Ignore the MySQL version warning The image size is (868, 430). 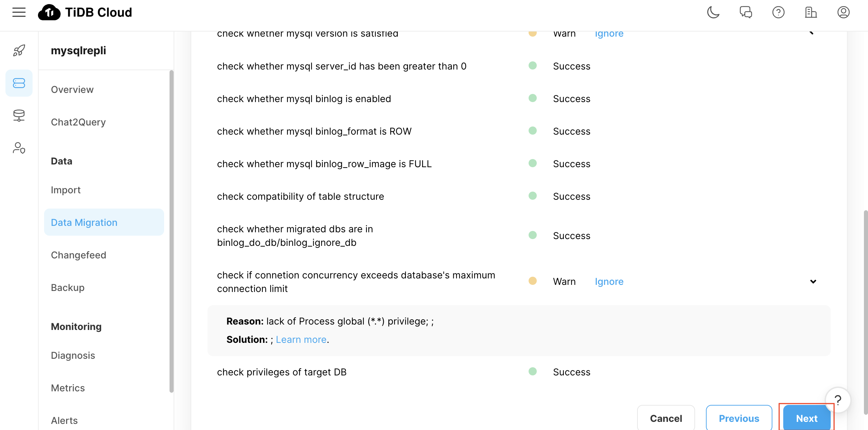point(609,33)
